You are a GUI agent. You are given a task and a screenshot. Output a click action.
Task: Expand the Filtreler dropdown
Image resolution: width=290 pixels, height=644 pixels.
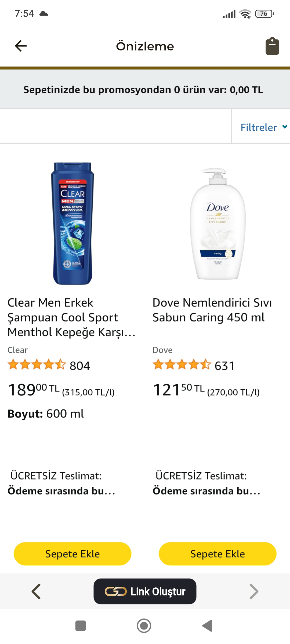coord(263,127)
